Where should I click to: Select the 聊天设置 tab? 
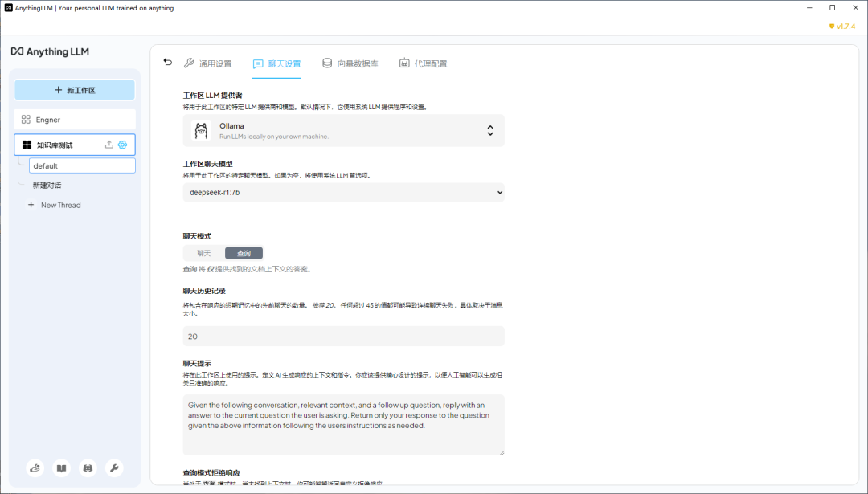pos(276,63)
